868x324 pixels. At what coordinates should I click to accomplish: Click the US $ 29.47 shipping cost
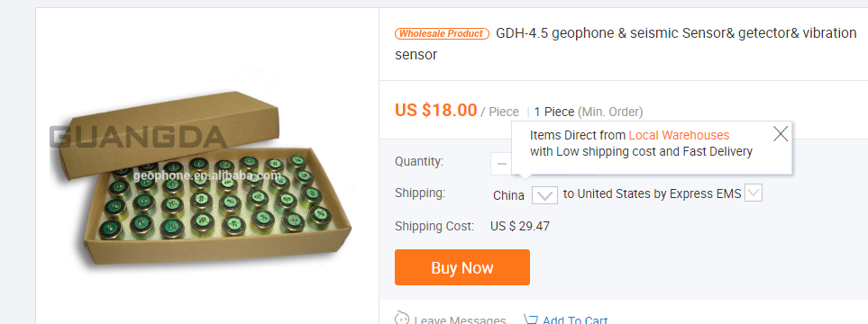pyautogui.click(x=520, y=226)
